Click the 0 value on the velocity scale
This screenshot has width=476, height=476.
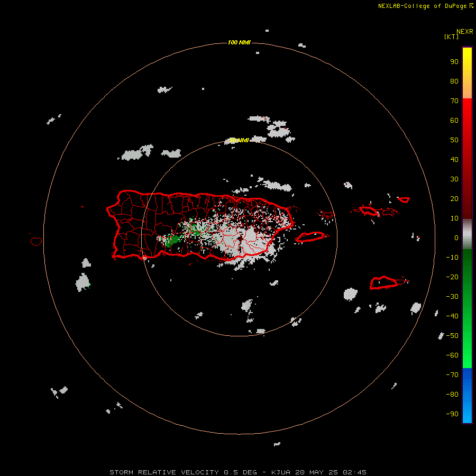456,238
